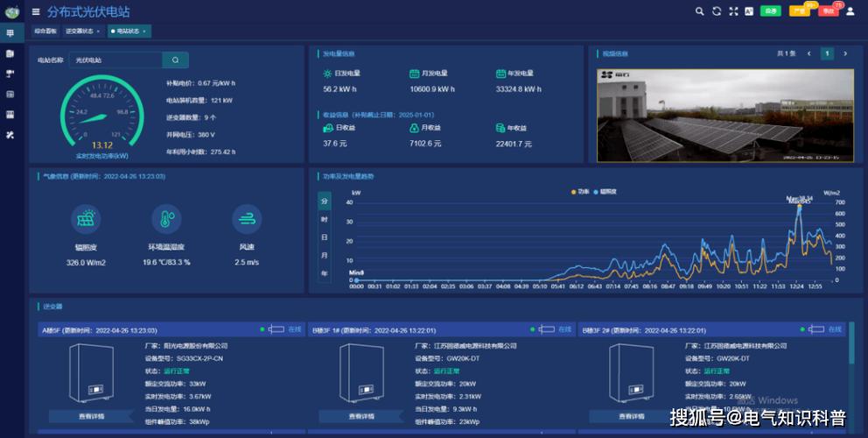Select the 电站状态 tab
This screenshot has height=438, width=868.
[x=128, y=31]
